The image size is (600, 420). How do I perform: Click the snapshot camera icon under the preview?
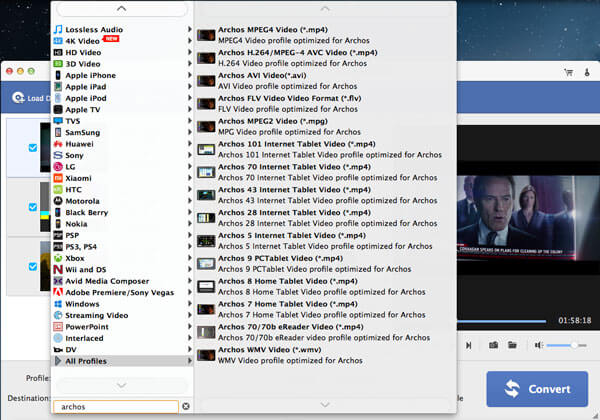(x=493, y=345)
